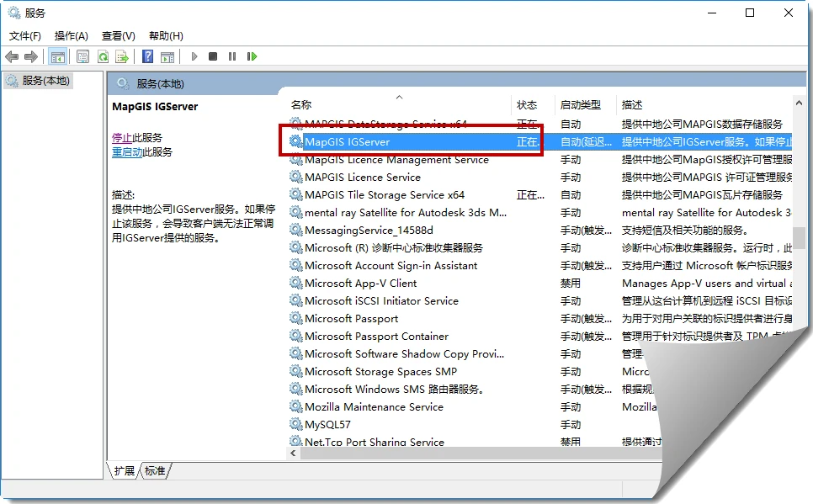
Task: Click description 支持短信及相关功能的服务。
Action: 685,230
